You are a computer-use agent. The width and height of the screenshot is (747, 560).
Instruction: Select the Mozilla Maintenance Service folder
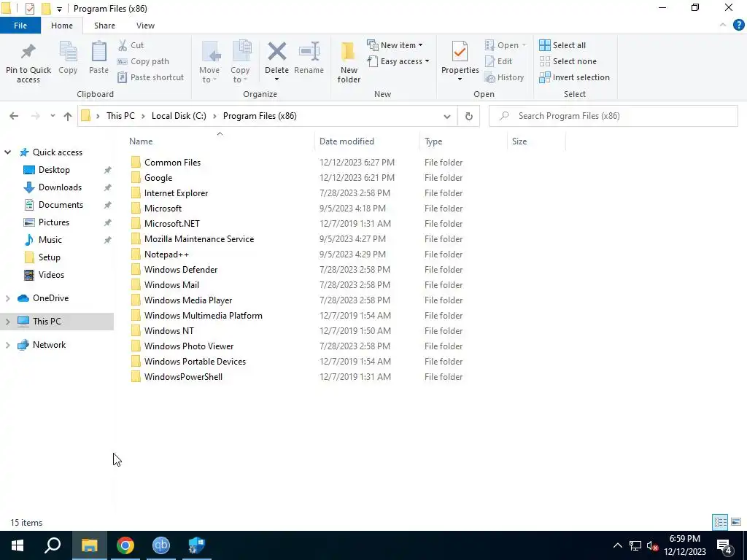click(x=198, y=239)
